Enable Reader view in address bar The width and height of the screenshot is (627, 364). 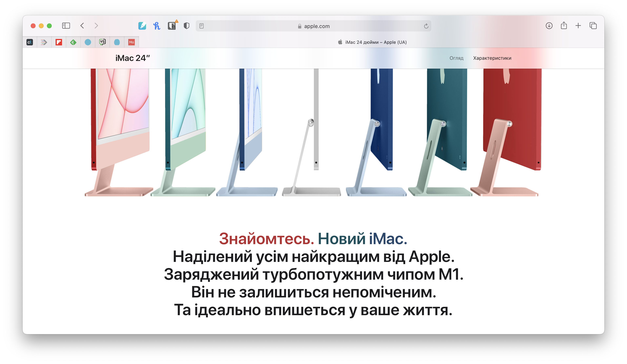202,26
